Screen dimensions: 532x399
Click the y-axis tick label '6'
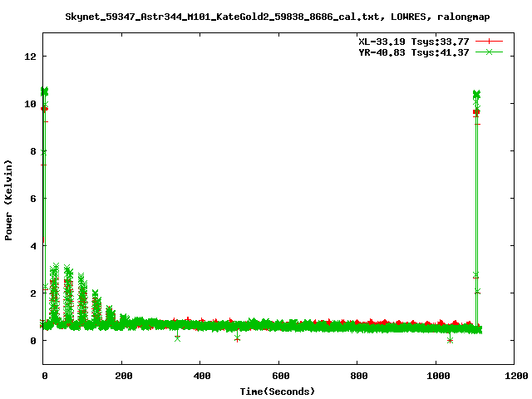(x=33, y=199)
